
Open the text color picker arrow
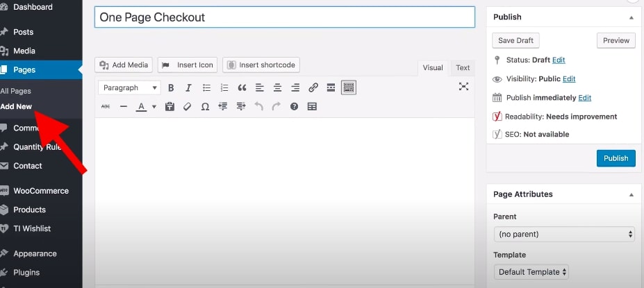click(154, 107)
